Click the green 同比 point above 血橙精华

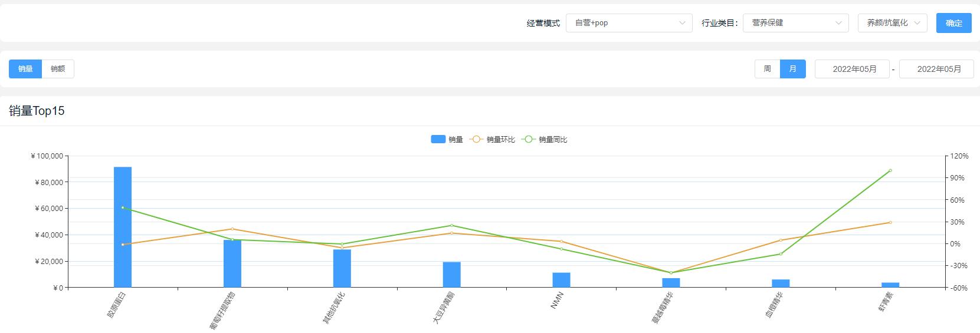click(x=781, y=254)
